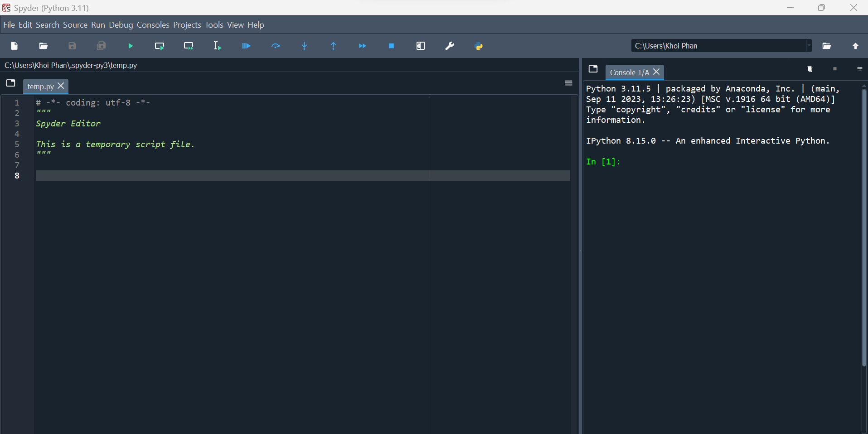Create a new file with toolbar icon
Image resolution: width=868 pixels, height=434 pixels.
[15, 46]
